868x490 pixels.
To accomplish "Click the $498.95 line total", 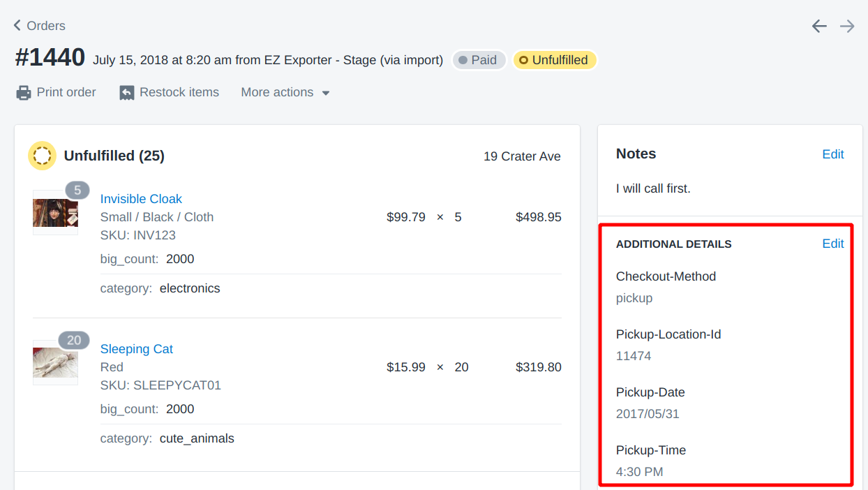I will [x=539, y=217].
